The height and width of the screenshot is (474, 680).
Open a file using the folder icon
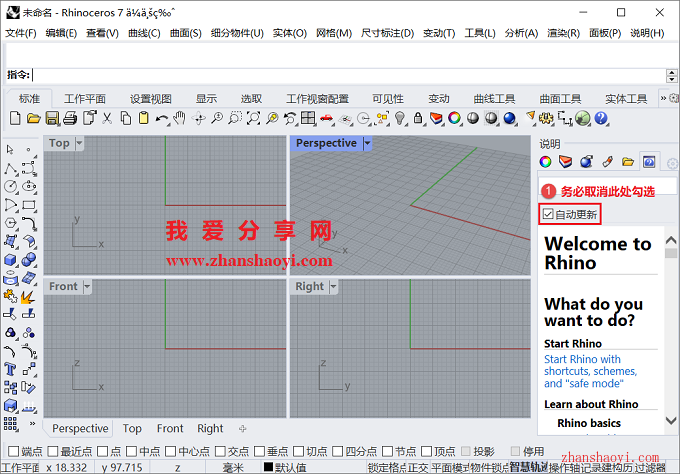[33, 118]
